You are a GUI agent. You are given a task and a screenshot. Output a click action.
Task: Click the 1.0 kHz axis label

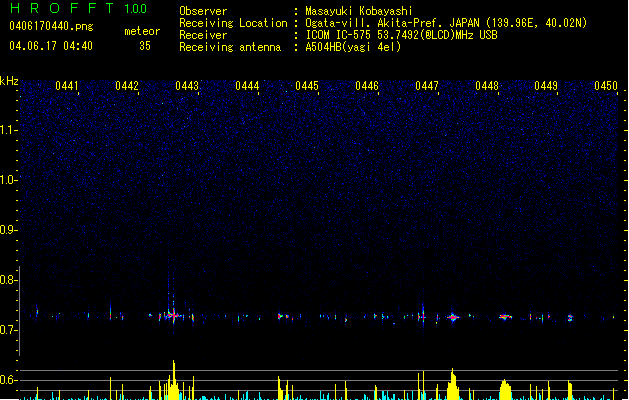(8, 180)
